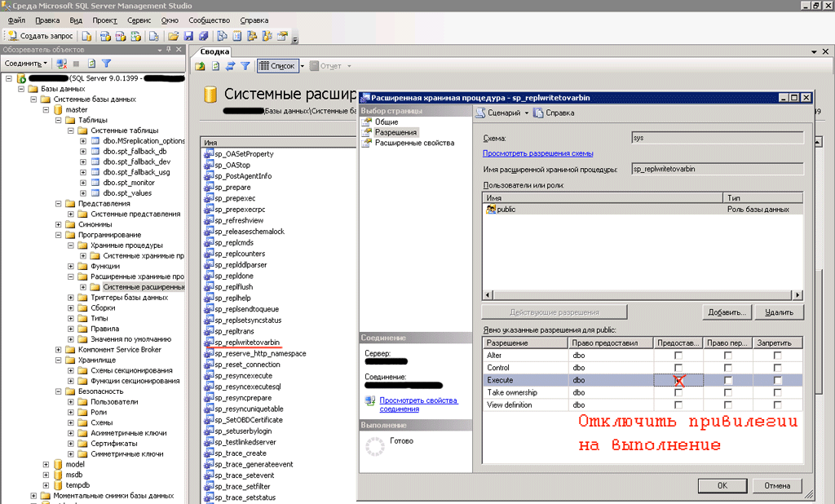The height and width of the screenshot is (504, 835).
Task: Toggle the Execute grant checkbox
Action: (x=678, y=380)
